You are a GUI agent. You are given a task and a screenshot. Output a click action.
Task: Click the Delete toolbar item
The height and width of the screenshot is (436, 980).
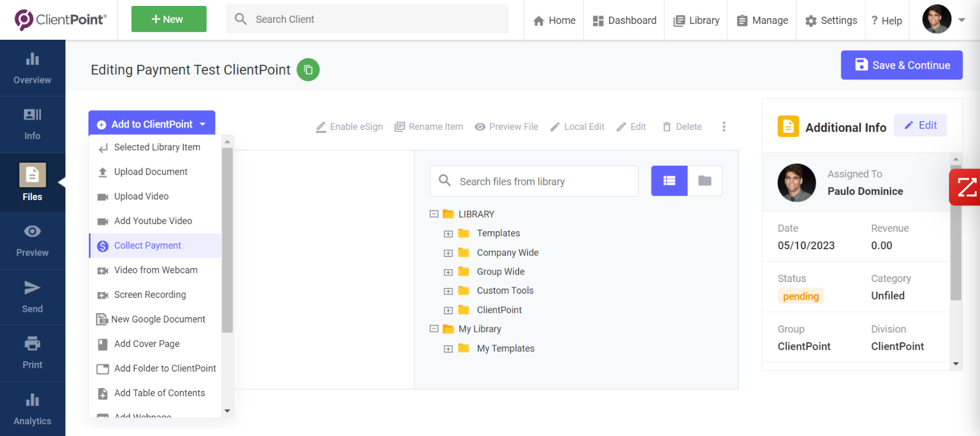[682, 126]
